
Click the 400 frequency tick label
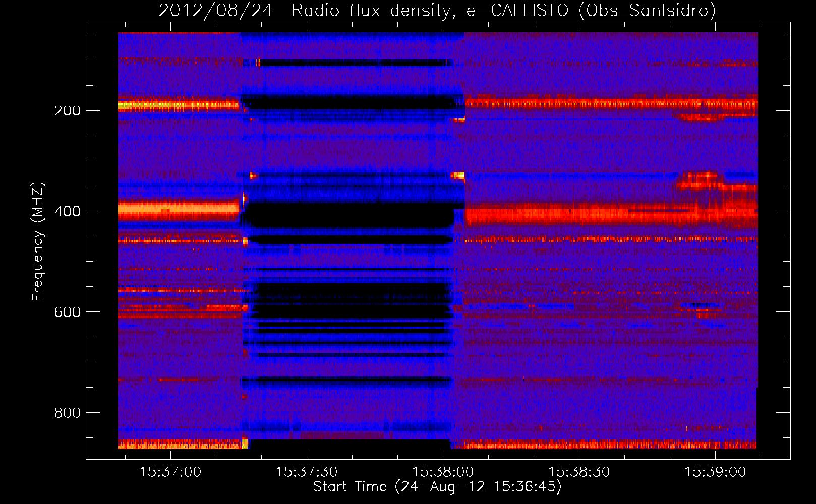(x=68, y=211)
